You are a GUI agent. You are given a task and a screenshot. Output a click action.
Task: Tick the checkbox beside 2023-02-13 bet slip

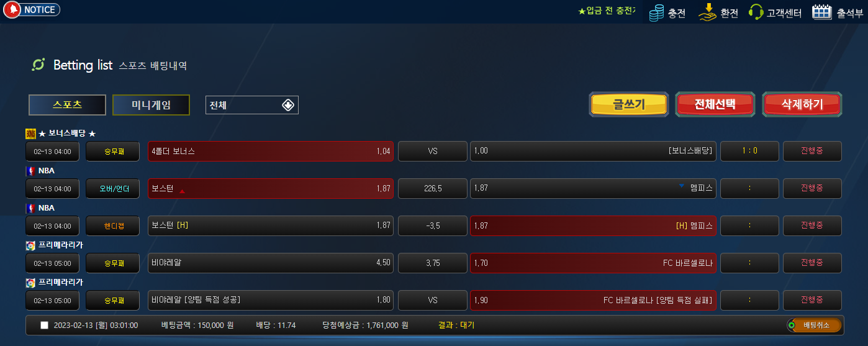(x=44, y=325)
